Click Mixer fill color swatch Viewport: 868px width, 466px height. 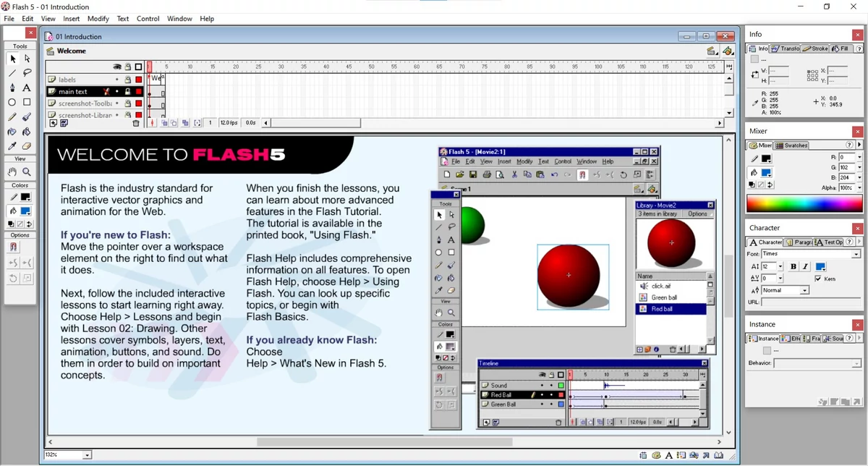click(766, 172)
